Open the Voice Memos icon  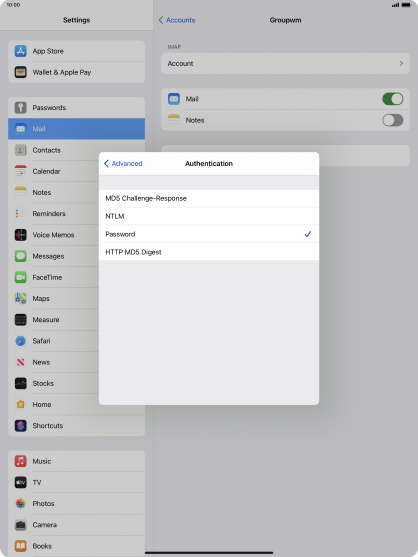pyautogui.click(x=21, y=235)
